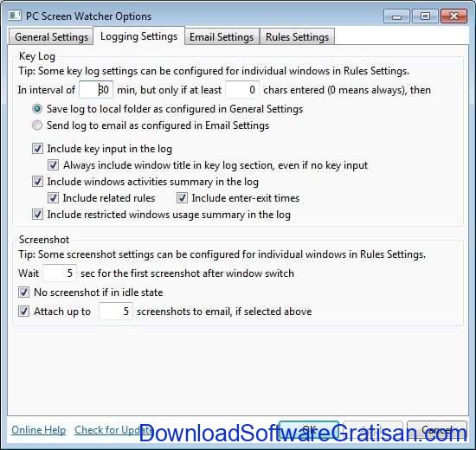Toggle the Attach up to screenshots checkbox
476x450 pixels.
(23, 312)
